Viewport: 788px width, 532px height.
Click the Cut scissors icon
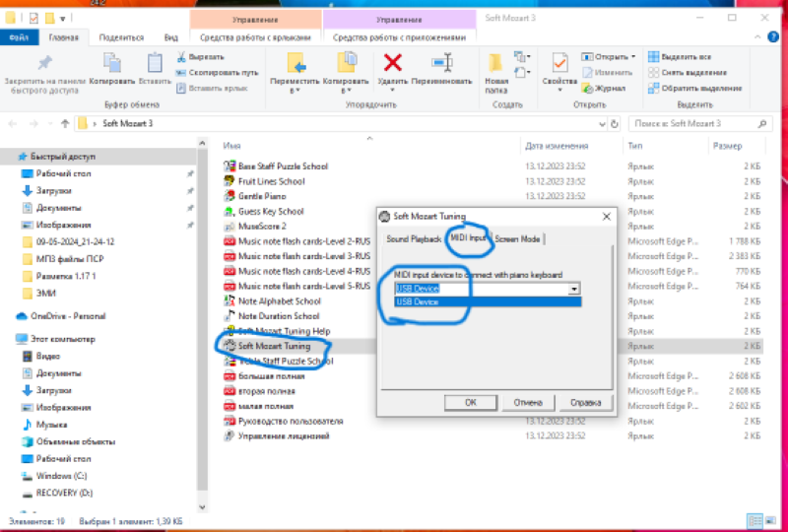(181, 57)
